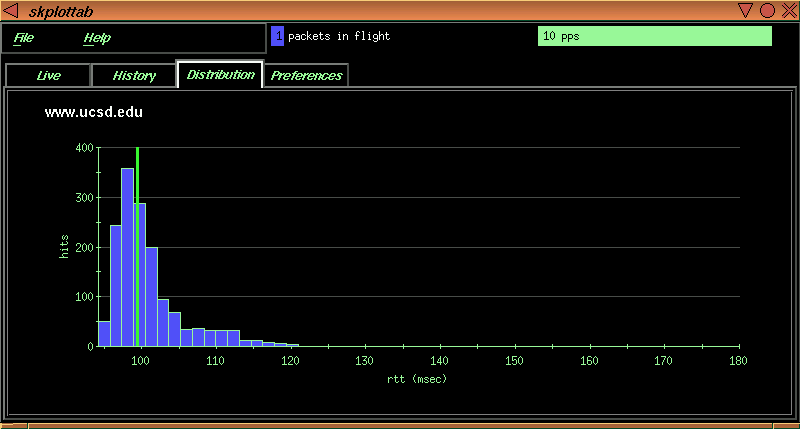
Task: Click the www.ucsd.edu host title
Action: 93,112
